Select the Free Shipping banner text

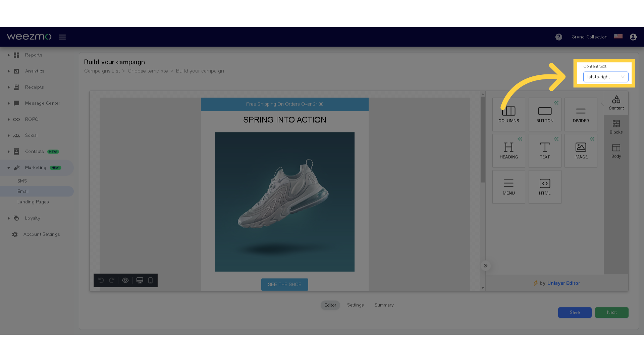tap(284, 104)
